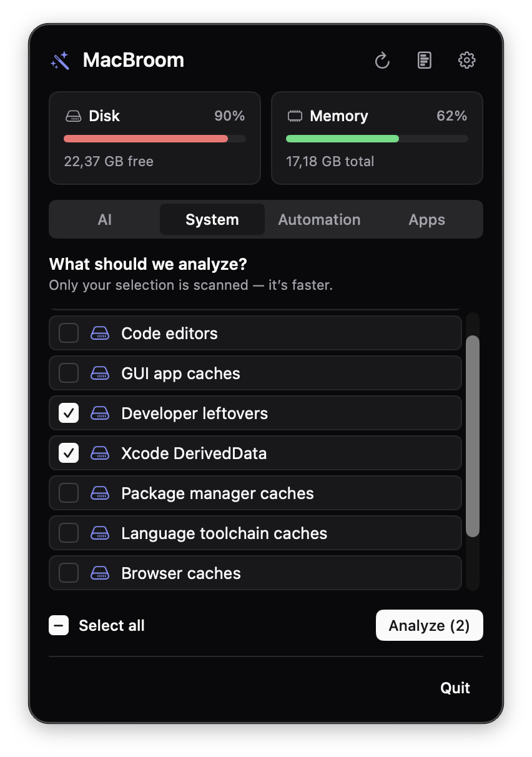The image size is (532, 757).
Task: Uncheck Developer leftovers checkbox
Action: click(x=69, y=413)
